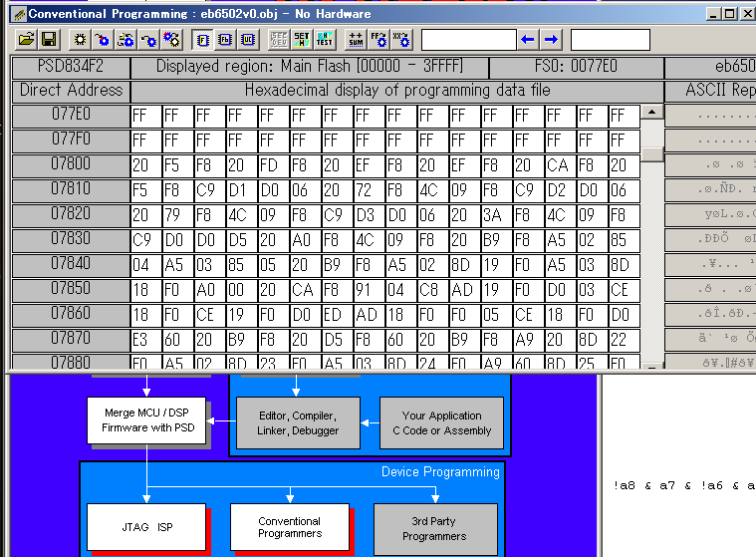Click Your Application C Code or Assembly box
This screenshot has height=557, width=756.
coord(441,422)
